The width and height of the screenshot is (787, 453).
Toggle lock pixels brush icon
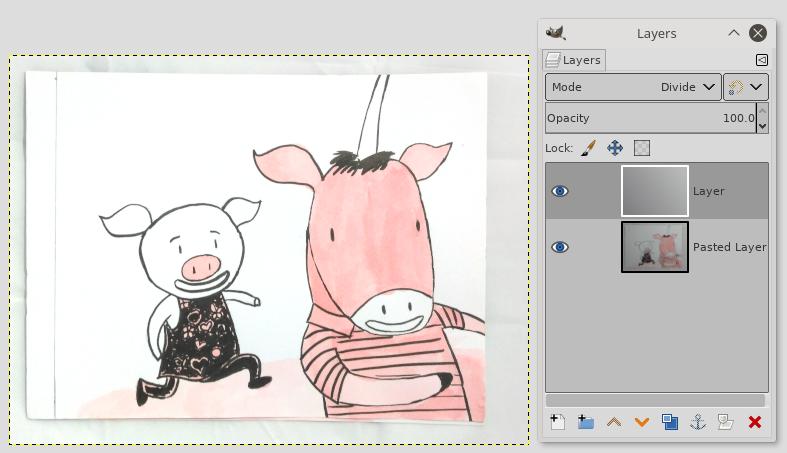[x=588, y=148]
